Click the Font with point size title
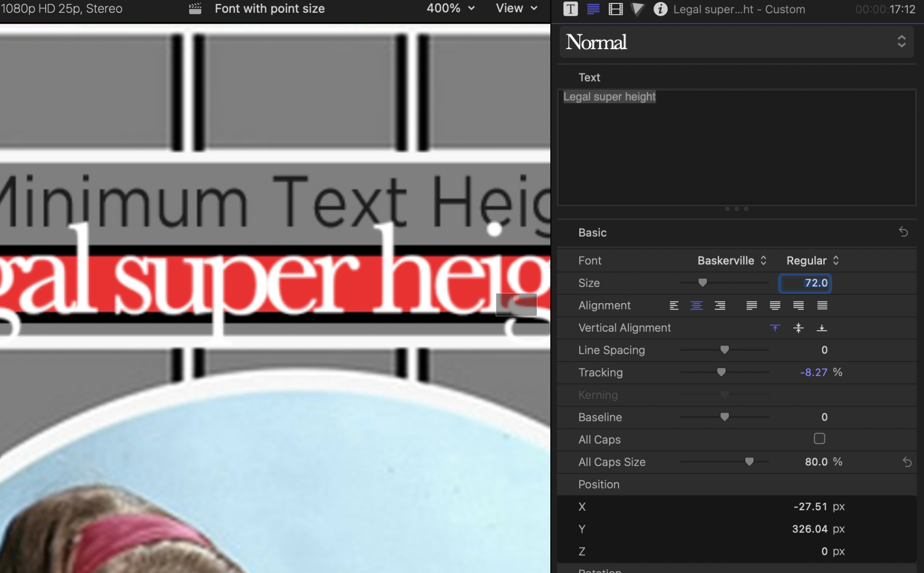Screen dimensions: 924x573 click(270, 8)
